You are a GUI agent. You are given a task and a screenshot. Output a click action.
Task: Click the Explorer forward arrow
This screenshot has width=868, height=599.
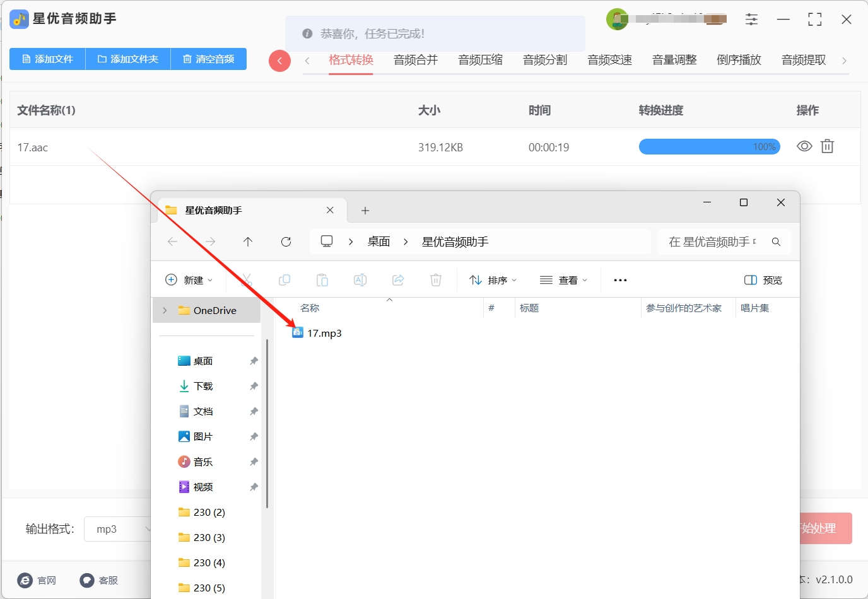(x=210, y=241)
